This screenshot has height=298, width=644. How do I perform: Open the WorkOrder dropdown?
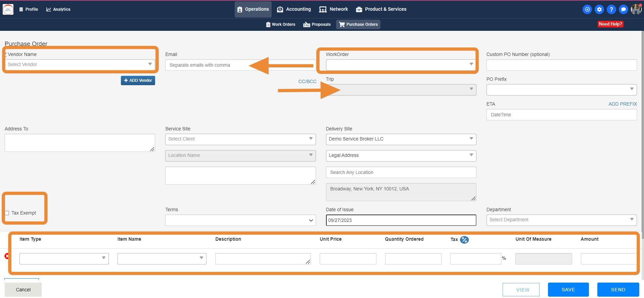coord(401,65)
